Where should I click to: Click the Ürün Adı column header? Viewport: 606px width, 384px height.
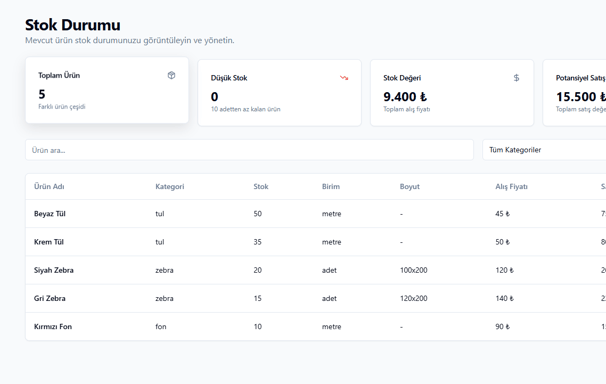tap(49, 187)
